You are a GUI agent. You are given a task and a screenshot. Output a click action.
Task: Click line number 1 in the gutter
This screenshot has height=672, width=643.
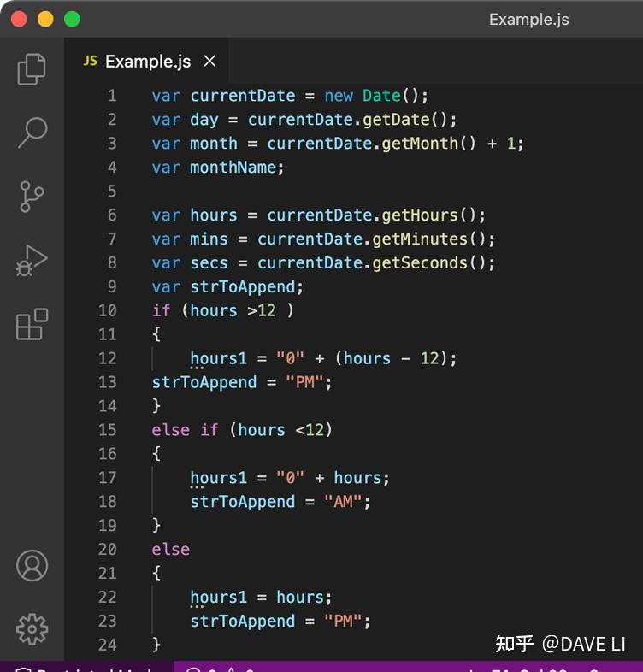coord(112,96)
